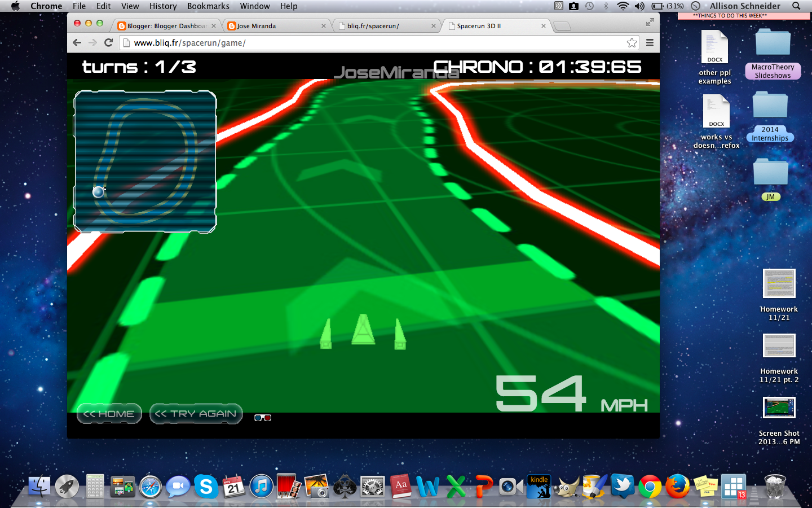Viewport: 812px width, 508px height.
Task: Click the Chrome forward arrow
Action: pyautogui.click(x=93, y=42)
